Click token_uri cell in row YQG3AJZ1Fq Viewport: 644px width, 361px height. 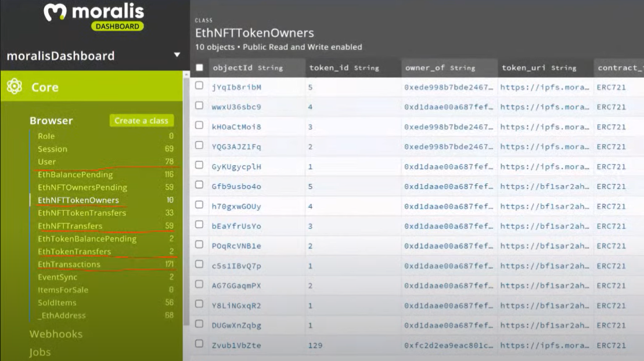545,147
